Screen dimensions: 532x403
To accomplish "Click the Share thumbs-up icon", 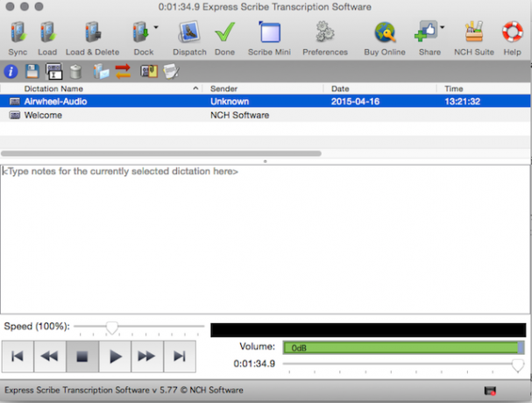I will (x=426, y=32).
